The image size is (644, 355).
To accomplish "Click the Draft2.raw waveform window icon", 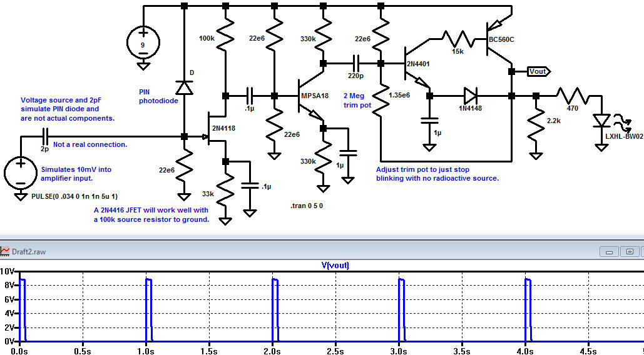I will coord(6,251).
